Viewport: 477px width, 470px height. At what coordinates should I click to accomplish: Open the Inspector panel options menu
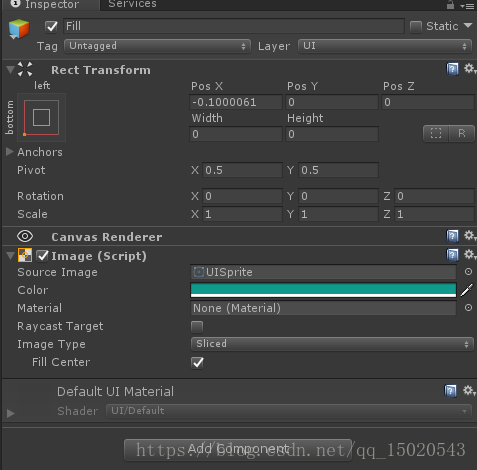[467, 6]
